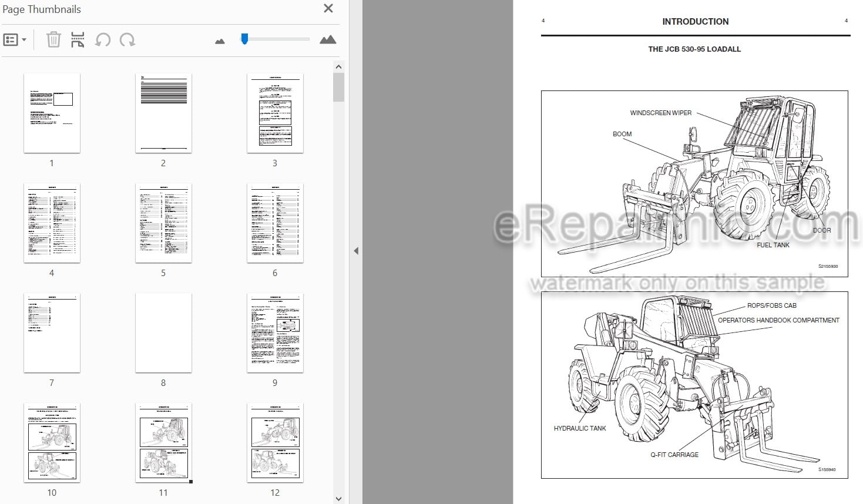
Task: Select page 5 thumbnail
Action: coord(163,223)
